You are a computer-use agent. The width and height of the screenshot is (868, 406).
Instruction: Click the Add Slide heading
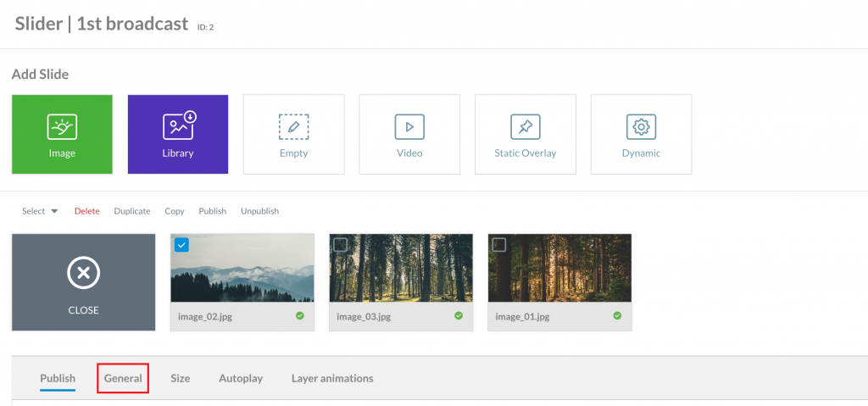[x=41, y=75]
